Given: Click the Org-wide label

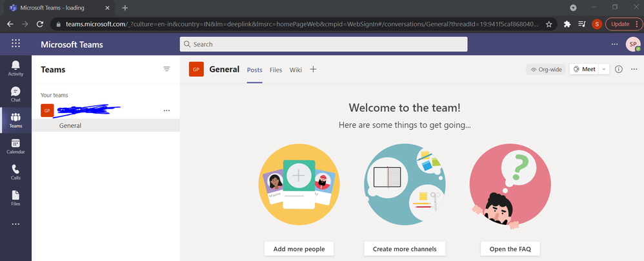Looking at the screenshot, I should [547, 70].
